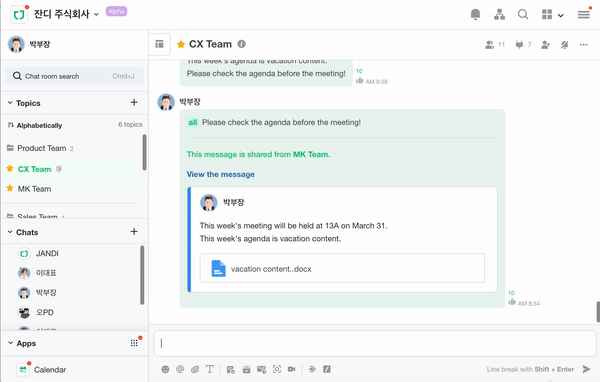Like the message sent at AM 8:38
The height and width of the screenshot is (382, 600).
pyautogui.click(x=360, y=80)
